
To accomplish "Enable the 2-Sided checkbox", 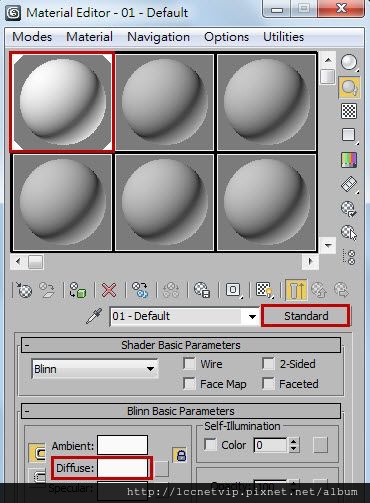I will (x=268, y=364).
